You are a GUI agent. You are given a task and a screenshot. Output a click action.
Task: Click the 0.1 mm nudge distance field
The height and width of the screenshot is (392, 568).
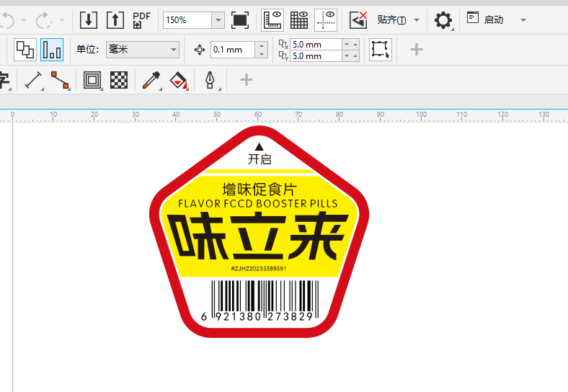click(233, 50)
